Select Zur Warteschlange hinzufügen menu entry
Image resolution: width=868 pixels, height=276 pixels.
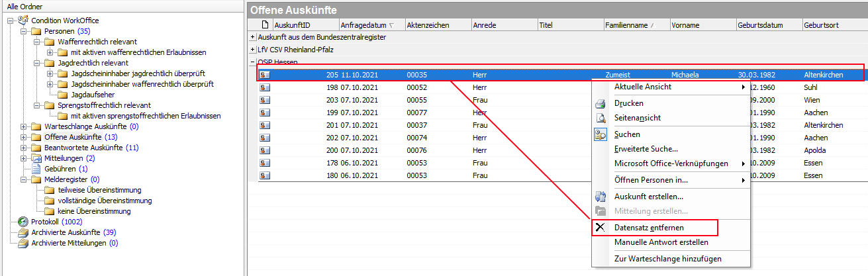pos(667,259)
